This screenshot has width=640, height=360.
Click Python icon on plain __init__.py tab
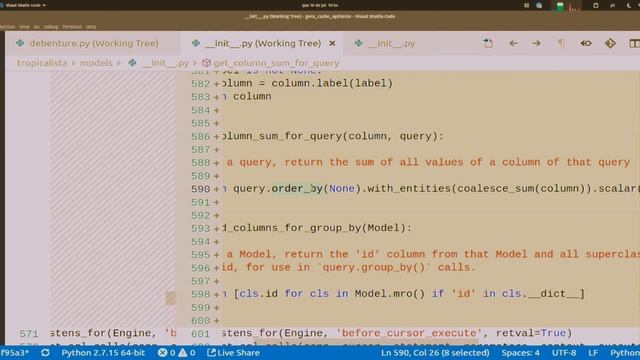click(x=358, y=43)
